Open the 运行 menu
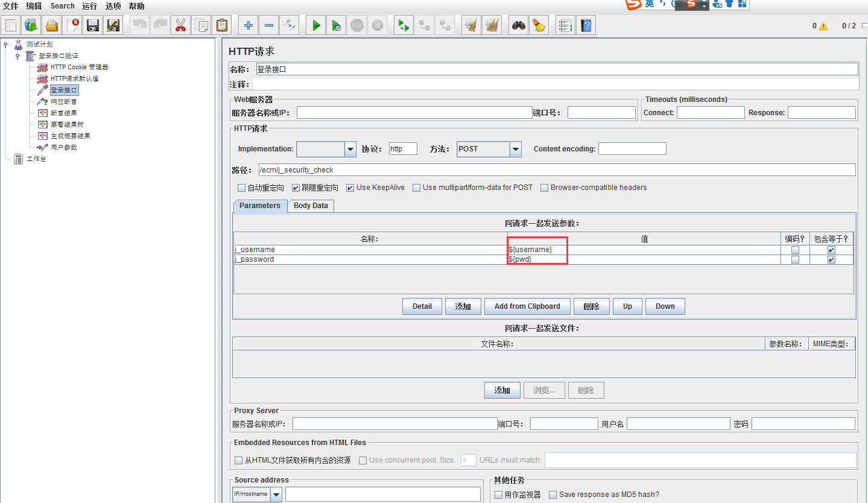Image resolution: width=868 pixels, height=503 pixels. point(89,6)
